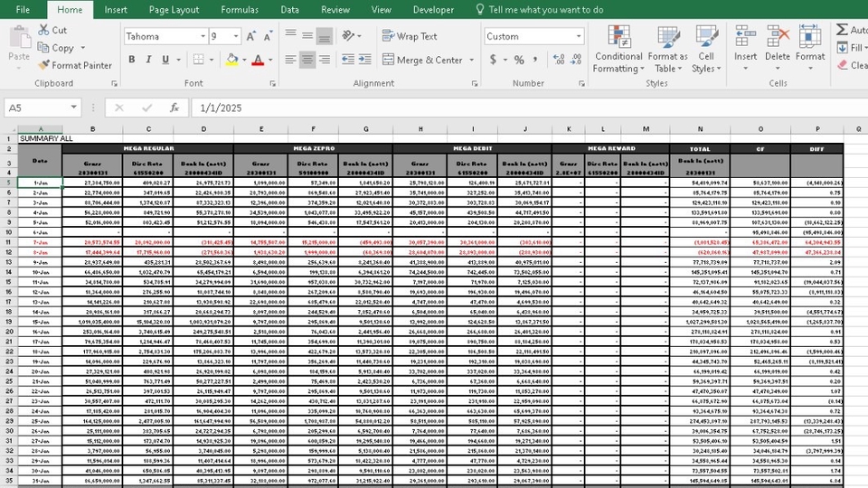Align text right
The width and height of the screenshot is (868, 488).
325,60
